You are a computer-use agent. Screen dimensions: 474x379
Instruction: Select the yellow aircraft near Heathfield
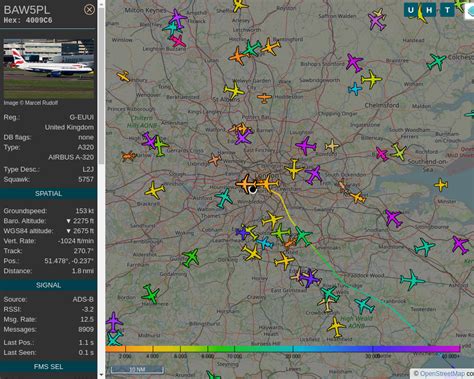[x=336, y=327]
